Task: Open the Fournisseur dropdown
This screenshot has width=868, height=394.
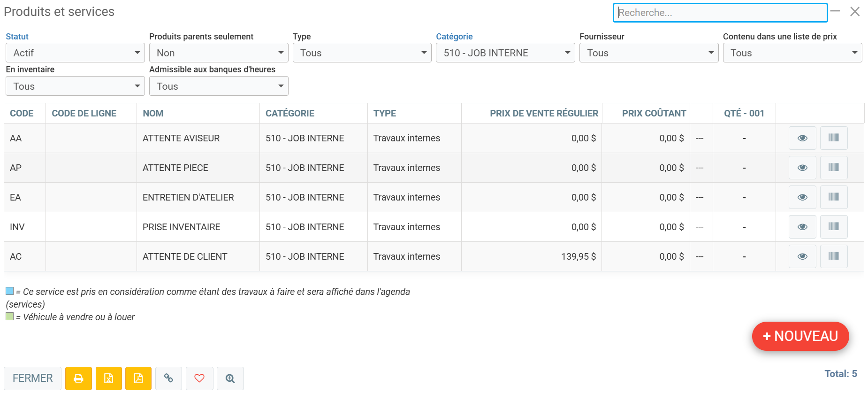Action: pyautogui.click(x=648, y=53)
